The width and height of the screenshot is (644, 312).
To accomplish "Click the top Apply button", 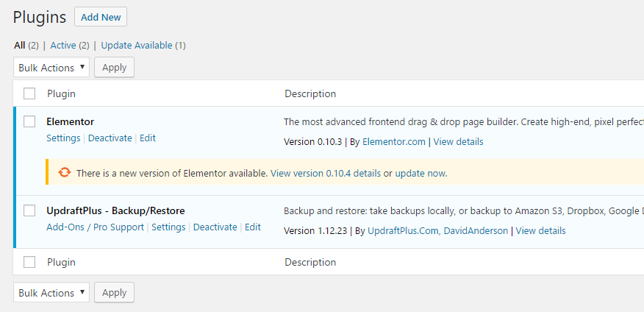I will 114,67.
